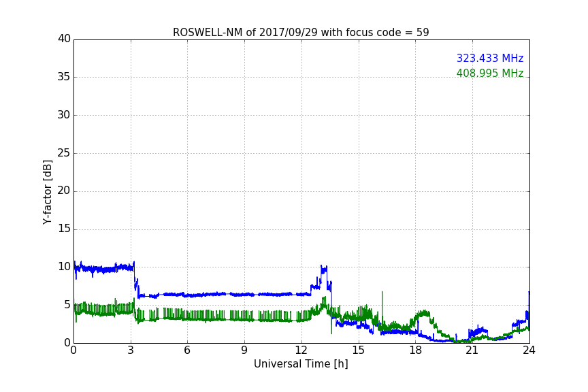Select the blue legend label '323.433 MHz'
The image size is (588, 392).
pos(490,58)
